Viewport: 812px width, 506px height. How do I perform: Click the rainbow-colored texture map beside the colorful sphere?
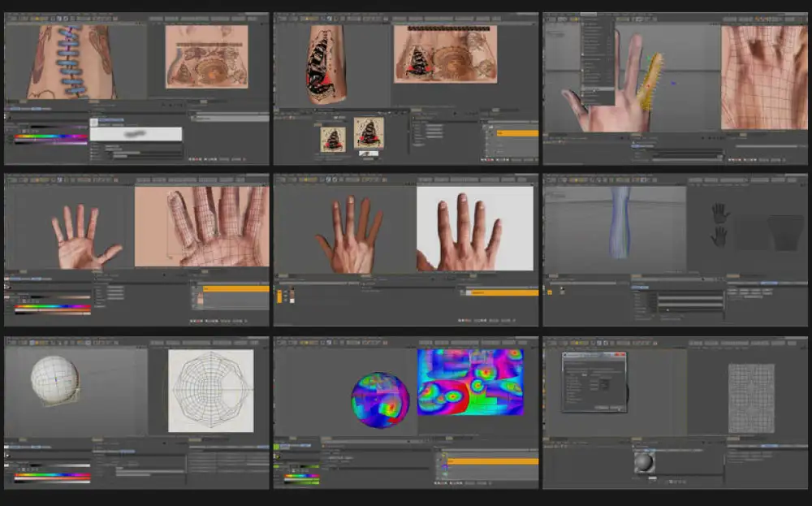point(470,383)
